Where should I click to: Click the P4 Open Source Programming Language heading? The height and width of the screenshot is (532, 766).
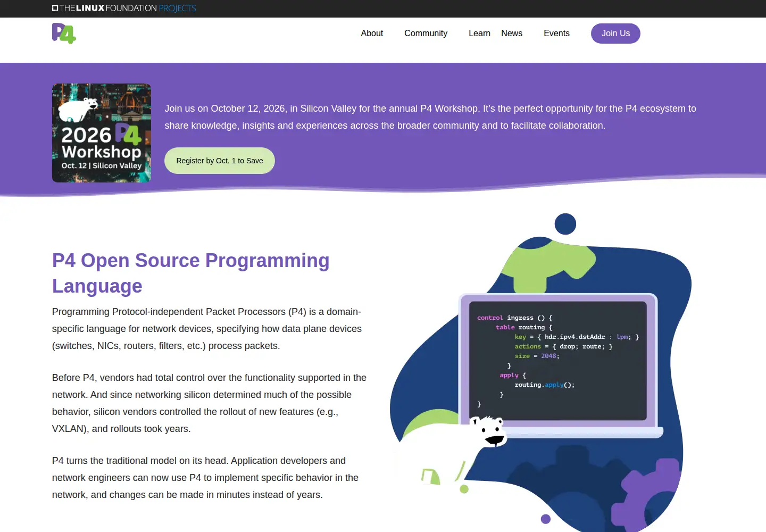pos(191,273)
